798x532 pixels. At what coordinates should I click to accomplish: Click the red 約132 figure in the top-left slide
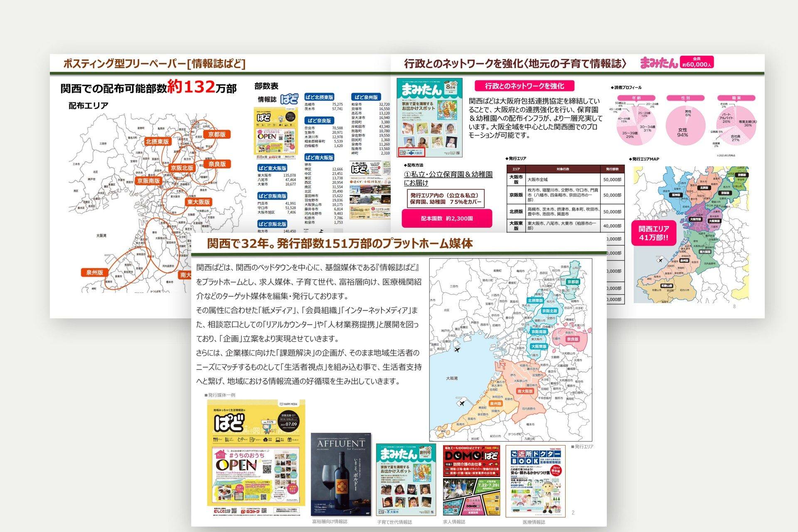point(192,87)
